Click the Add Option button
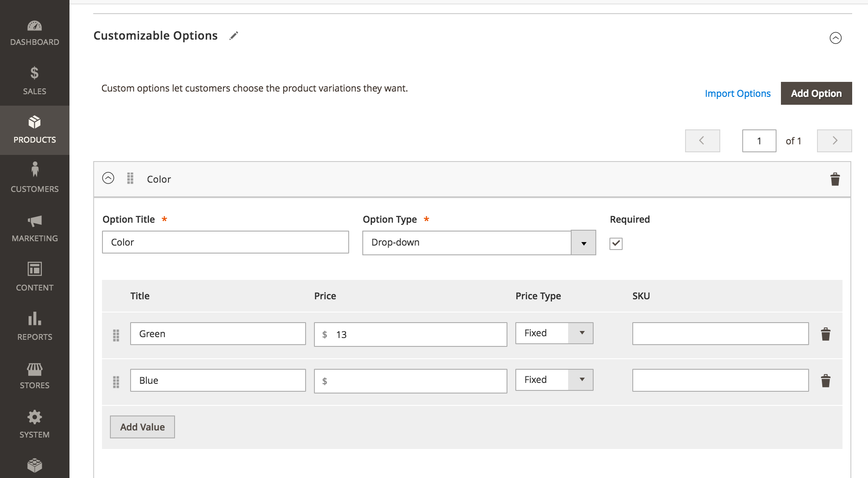The height and width of the screenshot is (478, 868). 817,93
